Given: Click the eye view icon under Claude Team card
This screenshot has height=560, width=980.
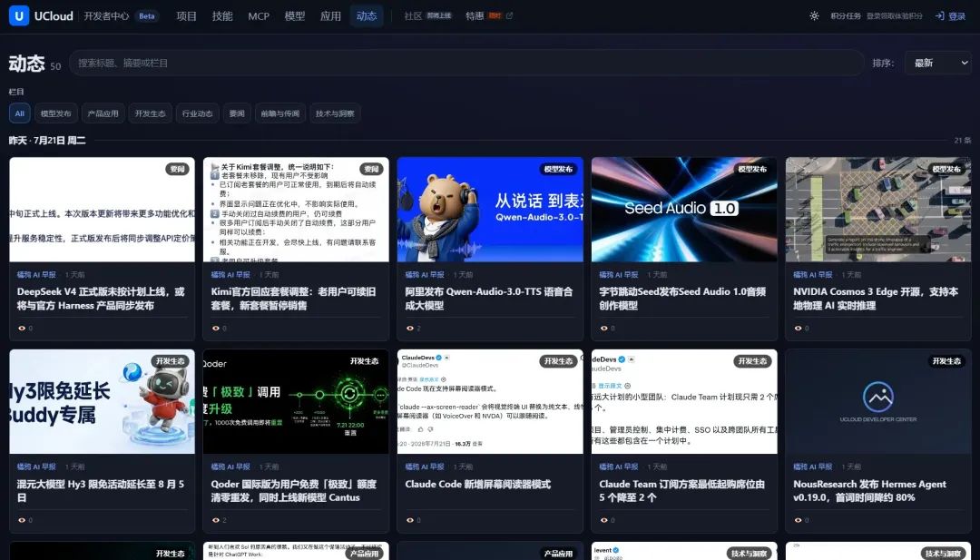Looking at the screenshot, I should [x=603, y=520].
